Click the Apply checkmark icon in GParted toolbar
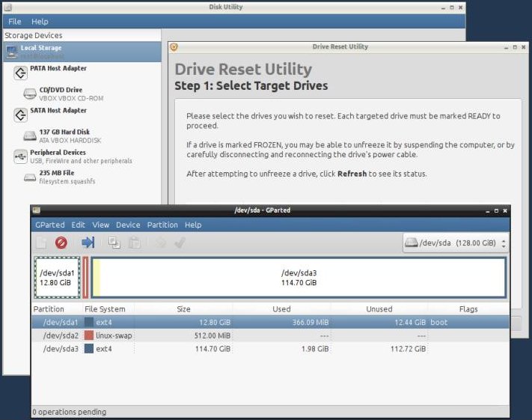This screenshot has width=532, height=420. click(180, 243)
